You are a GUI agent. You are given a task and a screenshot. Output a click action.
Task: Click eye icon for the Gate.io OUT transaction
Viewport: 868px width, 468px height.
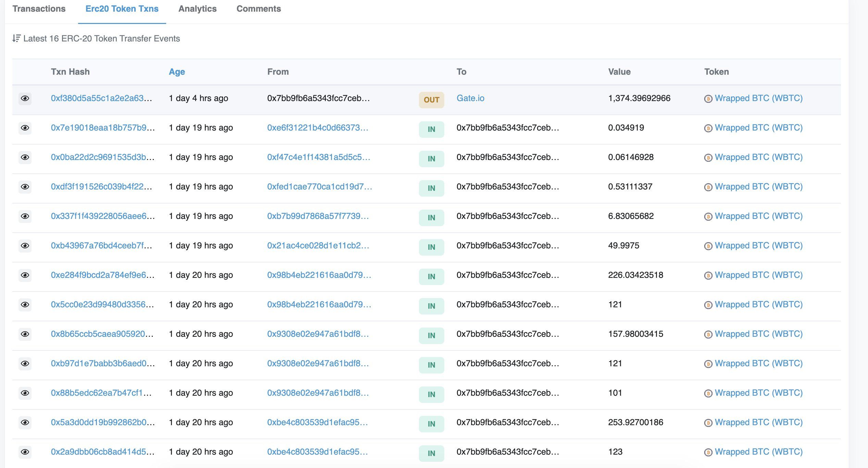point(25,99)
